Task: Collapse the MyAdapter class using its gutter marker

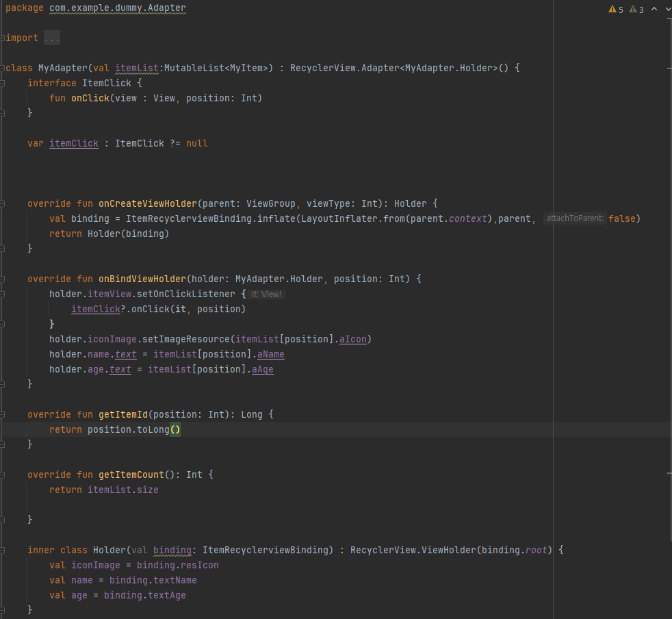Action: (2, 68)
